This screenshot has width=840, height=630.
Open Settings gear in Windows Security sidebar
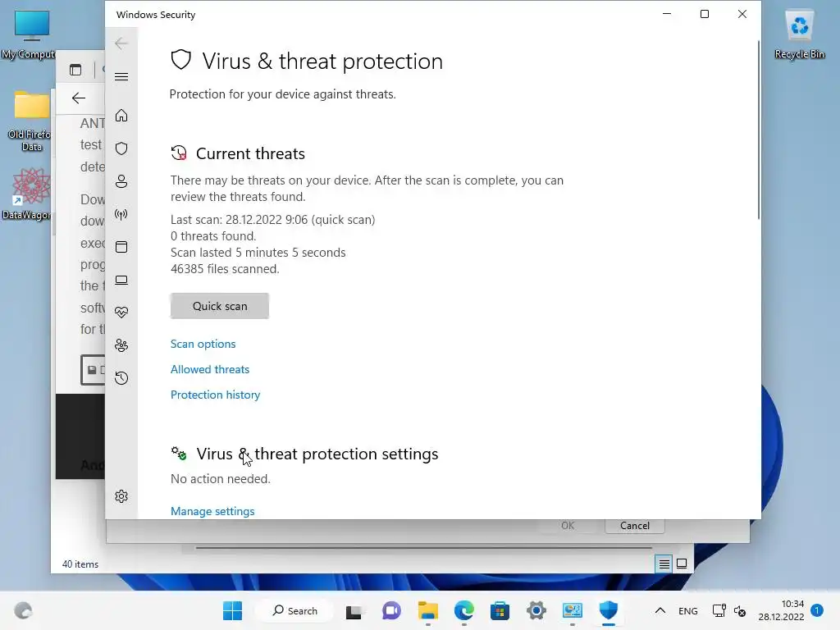tap(121, 496)
